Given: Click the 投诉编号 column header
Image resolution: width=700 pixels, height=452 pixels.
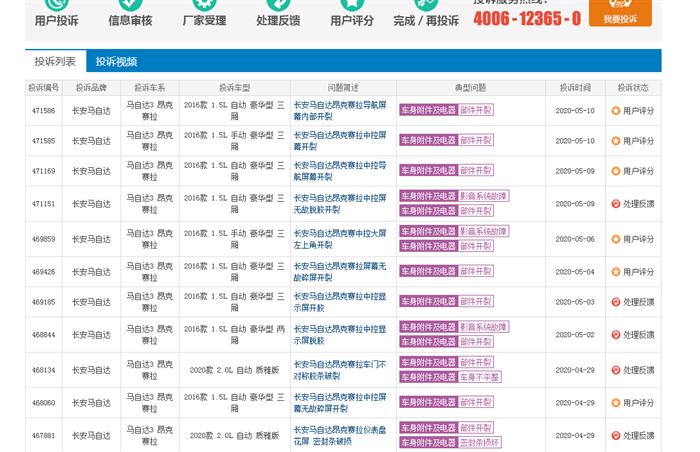Looking at the screenshot, I should coord(44,88).
